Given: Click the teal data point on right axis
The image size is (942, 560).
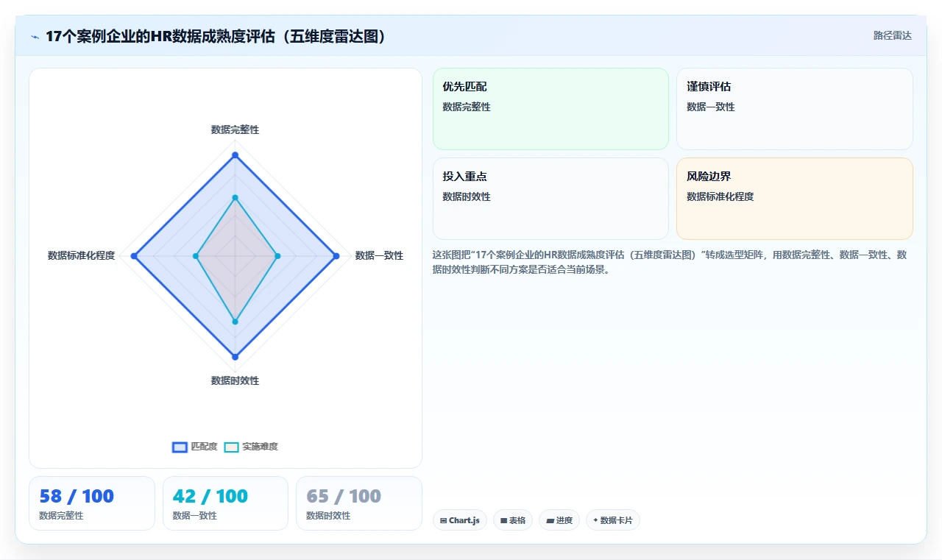Looking at the screenshot, I should 277,256.
